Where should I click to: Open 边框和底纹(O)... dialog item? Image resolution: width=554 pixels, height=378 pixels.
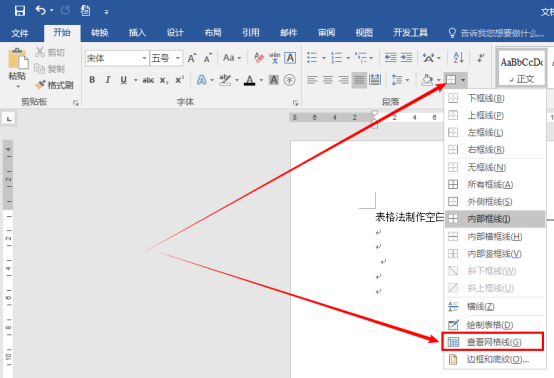(x=495, y=360)
